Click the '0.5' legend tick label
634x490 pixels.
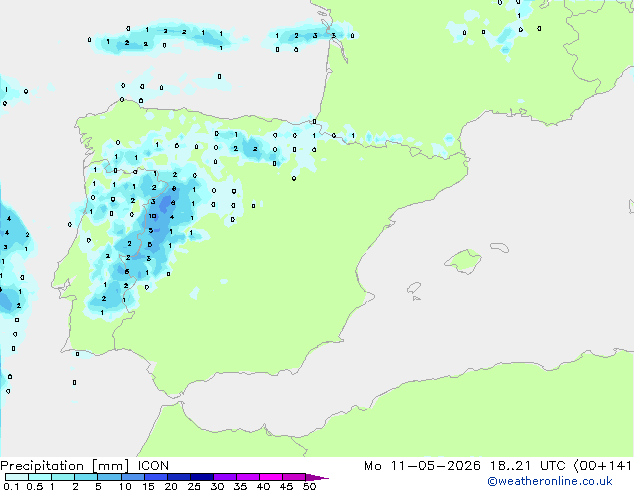click(x=34, y=486)
